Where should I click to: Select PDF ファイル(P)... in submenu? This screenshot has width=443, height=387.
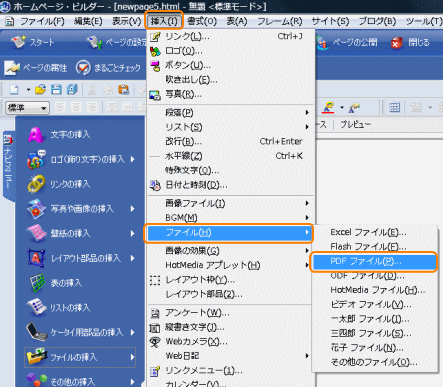374,262
